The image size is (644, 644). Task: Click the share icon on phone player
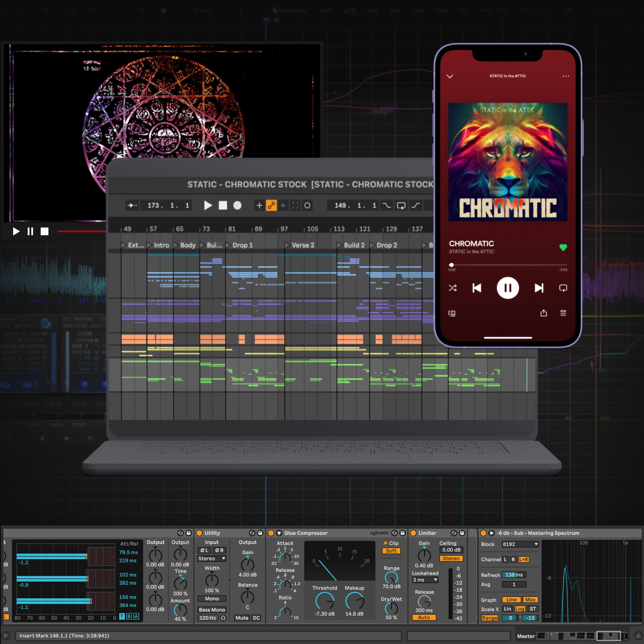(543, 313)
